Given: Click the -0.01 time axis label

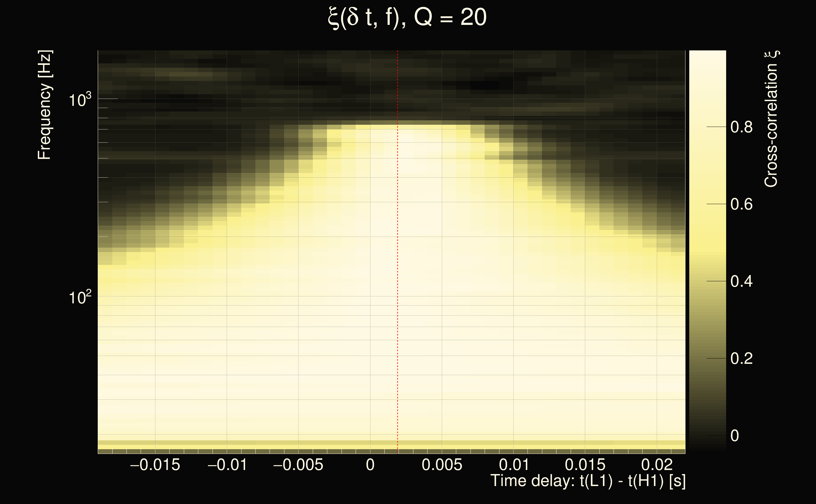Looking at the screenshot, I should [x=227, y=465].
